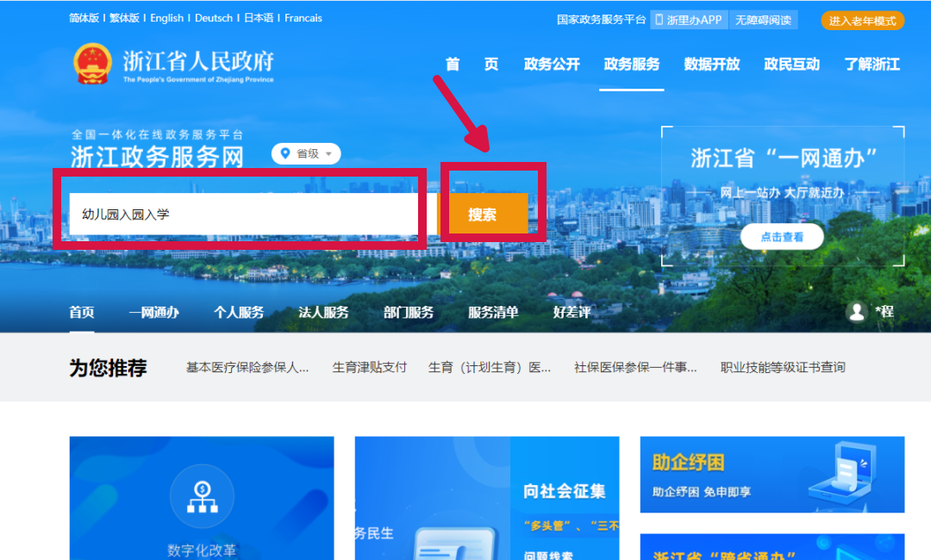Click the national emblem logo

click(92, 64)
